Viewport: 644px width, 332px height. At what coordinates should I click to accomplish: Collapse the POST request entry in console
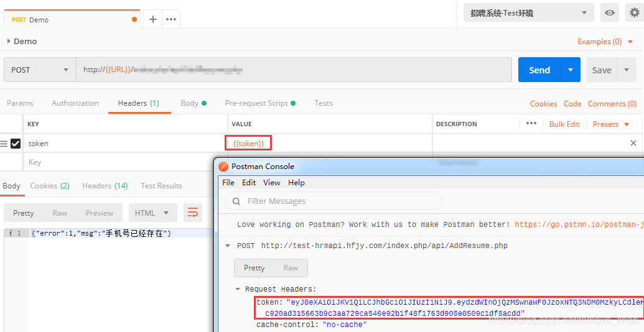[x=228, y=246]
